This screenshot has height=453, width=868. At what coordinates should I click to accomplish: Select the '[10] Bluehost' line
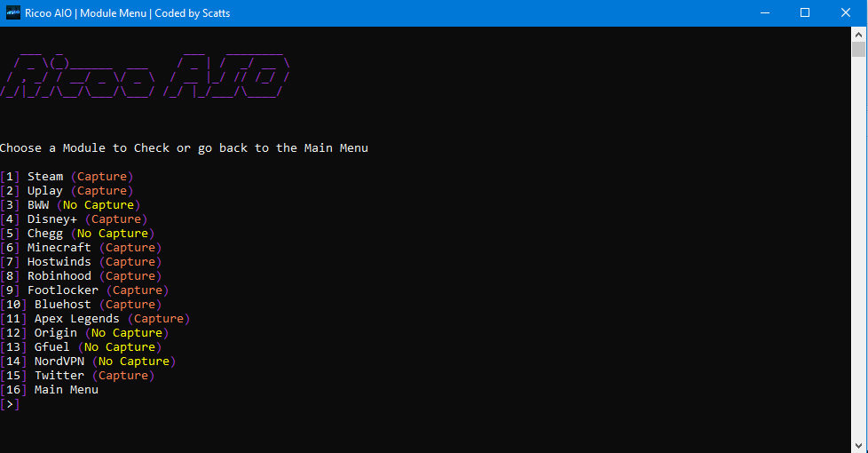[81, 305]
